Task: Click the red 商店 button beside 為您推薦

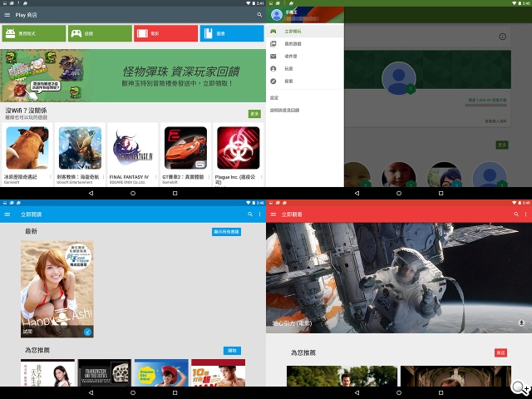Action: click(x=500, y=352)
